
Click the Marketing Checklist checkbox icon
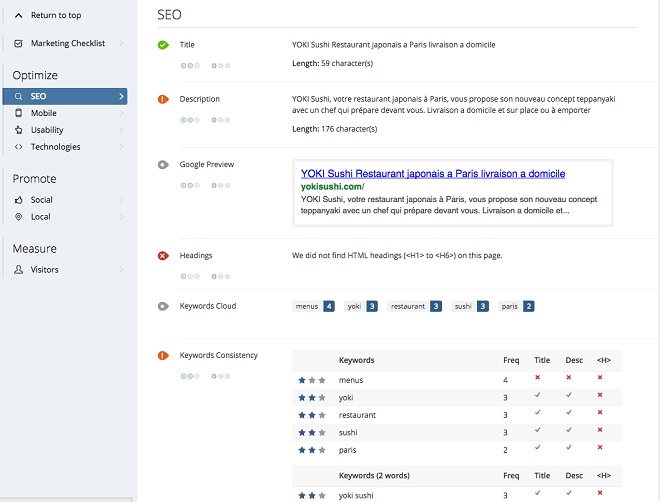point(18,43)
